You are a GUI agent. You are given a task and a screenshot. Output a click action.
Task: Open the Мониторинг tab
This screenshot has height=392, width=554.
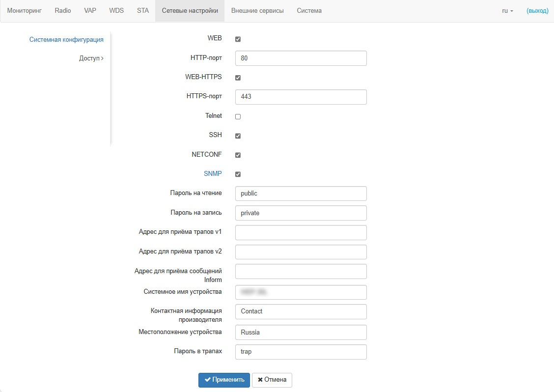tap(25, 11)
